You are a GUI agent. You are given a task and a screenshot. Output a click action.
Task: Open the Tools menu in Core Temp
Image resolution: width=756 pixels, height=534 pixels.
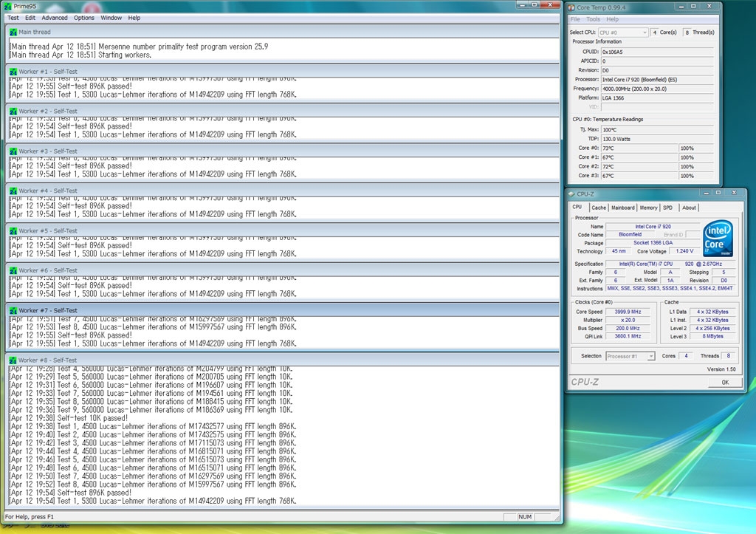(593, 19)
